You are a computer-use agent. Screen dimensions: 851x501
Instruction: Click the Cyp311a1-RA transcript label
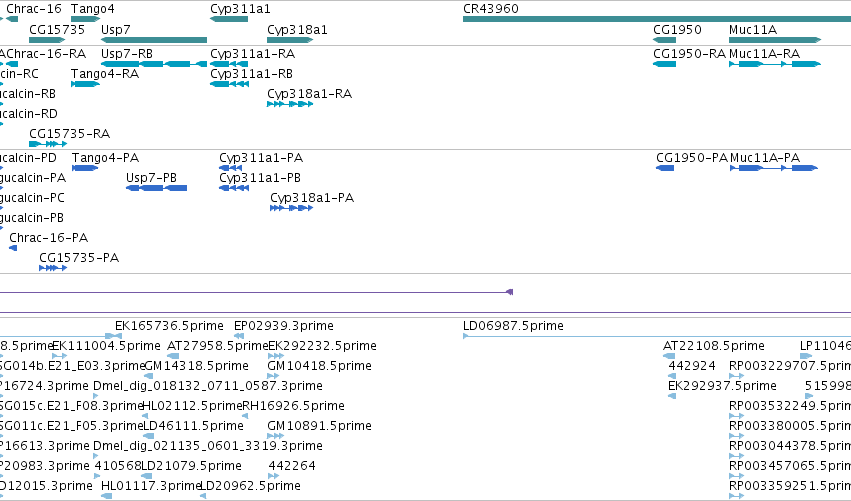[252, 54]
